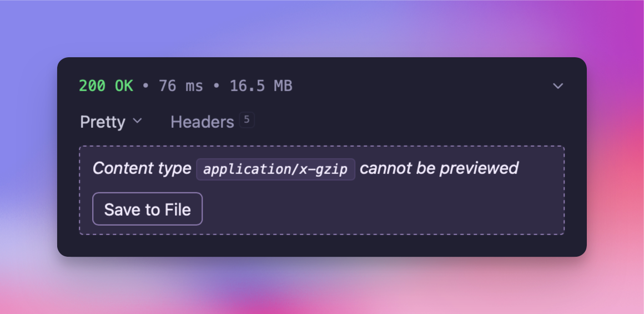Click empty space right of Save to File

pos(378,209)
